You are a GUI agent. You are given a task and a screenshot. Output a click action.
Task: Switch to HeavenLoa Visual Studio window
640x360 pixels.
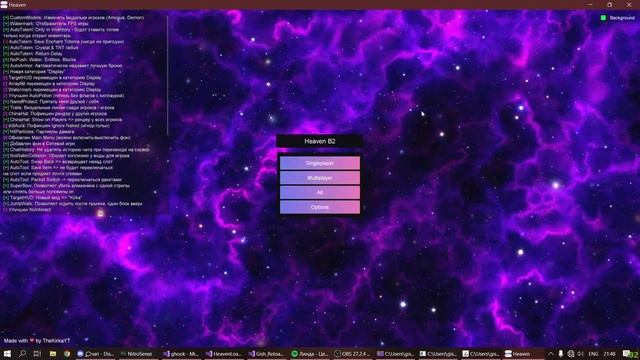pos(224,354)
